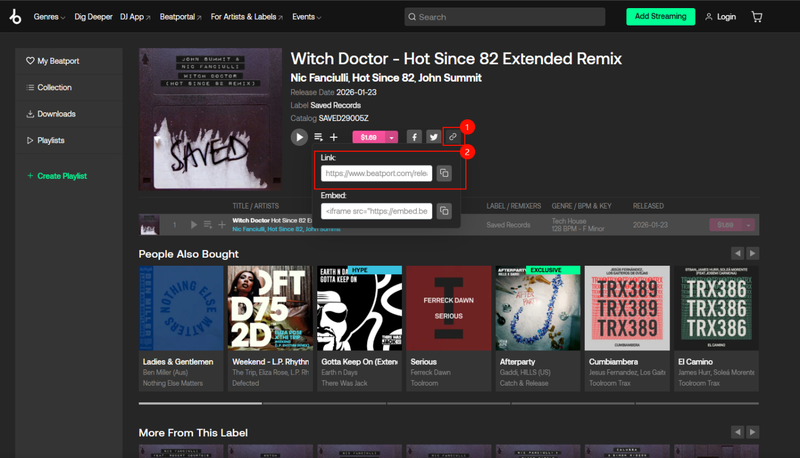The width and height of the screenshot is (800, 458).
Task: Click into the Search field
Action: (x=505, y=17)
